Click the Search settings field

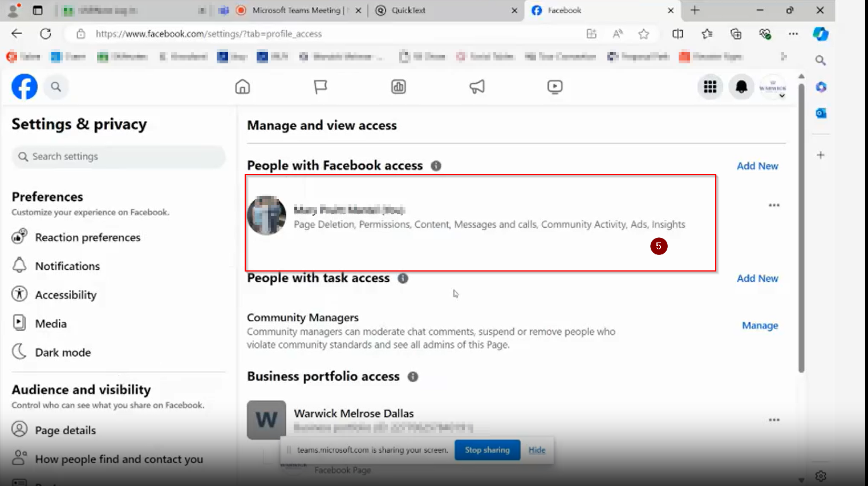(x=119, y=156)
